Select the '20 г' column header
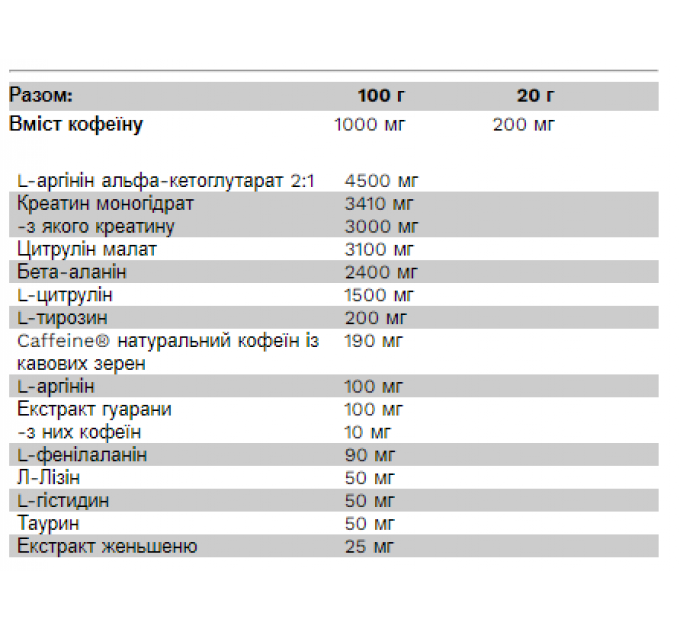Viewport: 680px width, 630px height. (x=535, y=95)
